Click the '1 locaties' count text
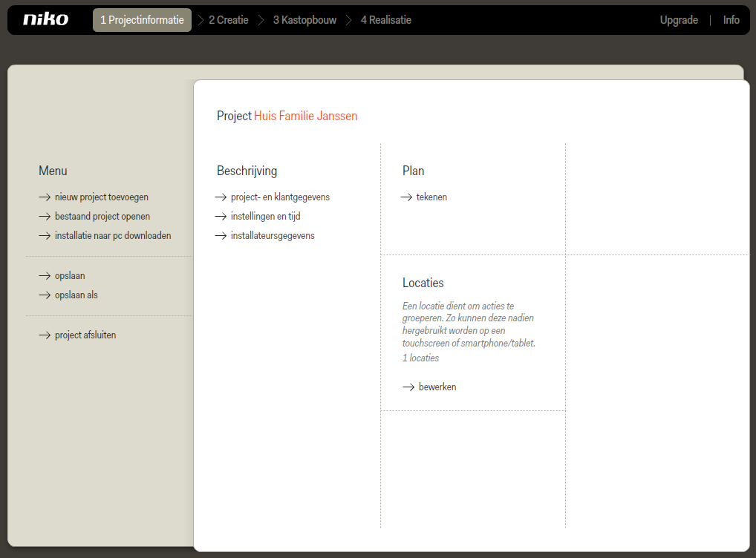 pos(420,358)
